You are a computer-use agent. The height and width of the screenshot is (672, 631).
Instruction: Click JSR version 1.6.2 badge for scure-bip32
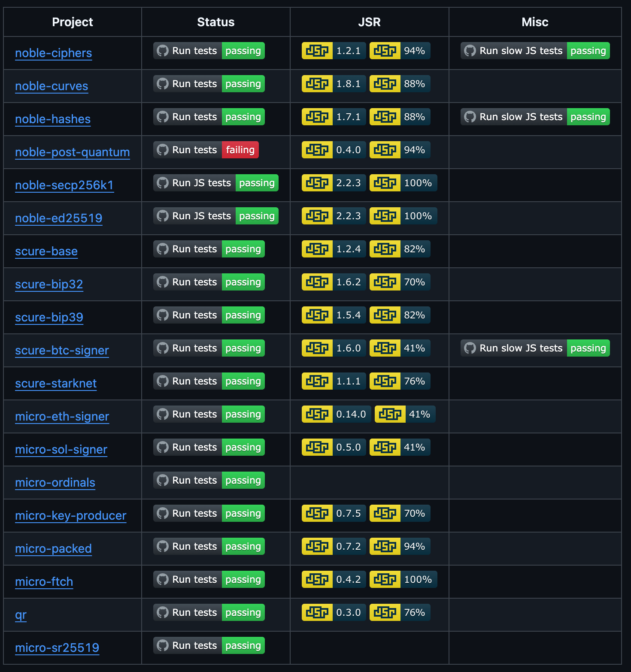pos(334,282)
